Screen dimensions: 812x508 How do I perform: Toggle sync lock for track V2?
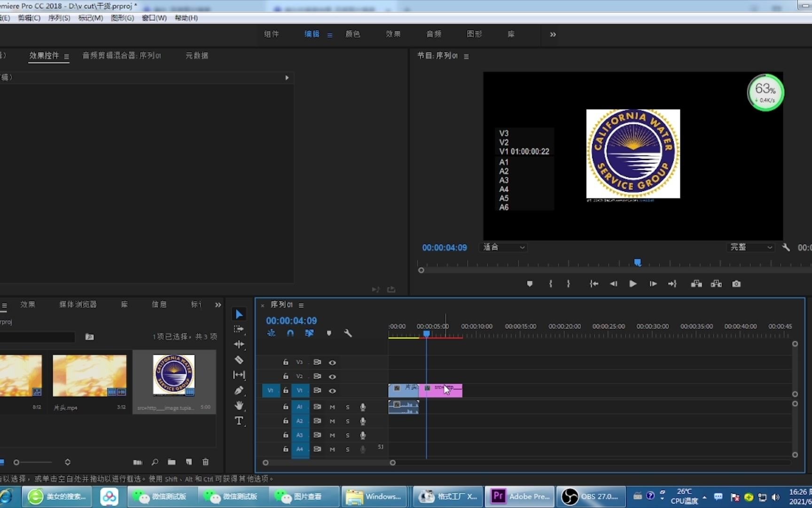[317, 376]
